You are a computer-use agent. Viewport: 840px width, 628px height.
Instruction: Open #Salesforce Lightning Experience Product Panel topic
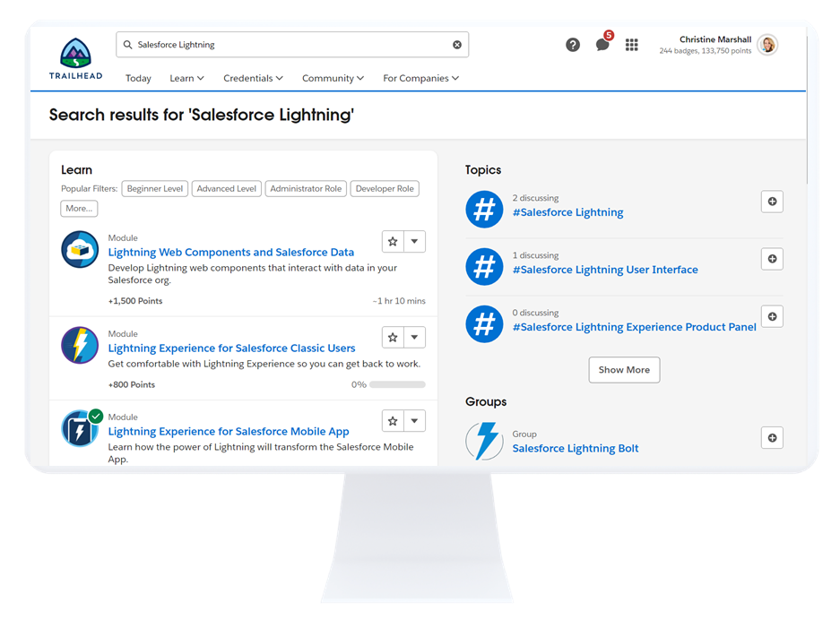click(x=635, y=327)
